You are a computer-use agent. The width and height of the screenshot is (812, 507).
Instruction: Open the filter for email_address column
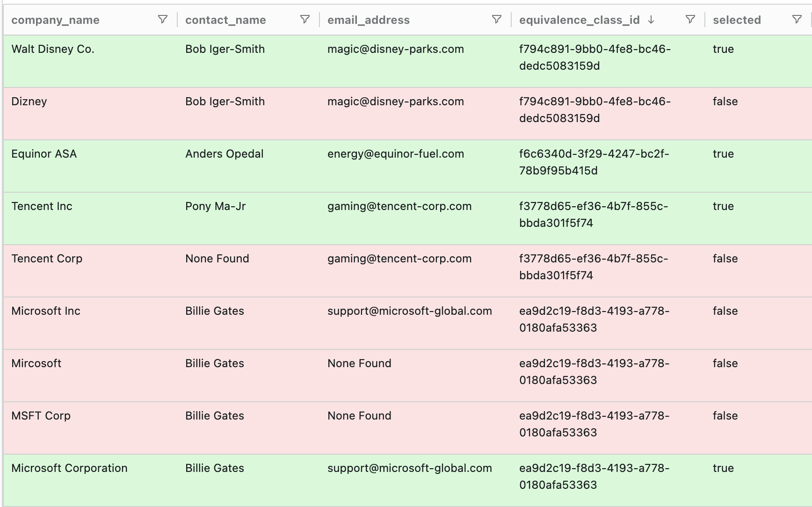[496, 19]
